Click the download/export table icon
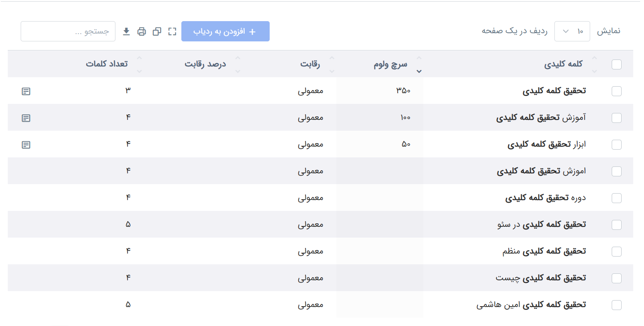644x326 pixels. (126, 31)
